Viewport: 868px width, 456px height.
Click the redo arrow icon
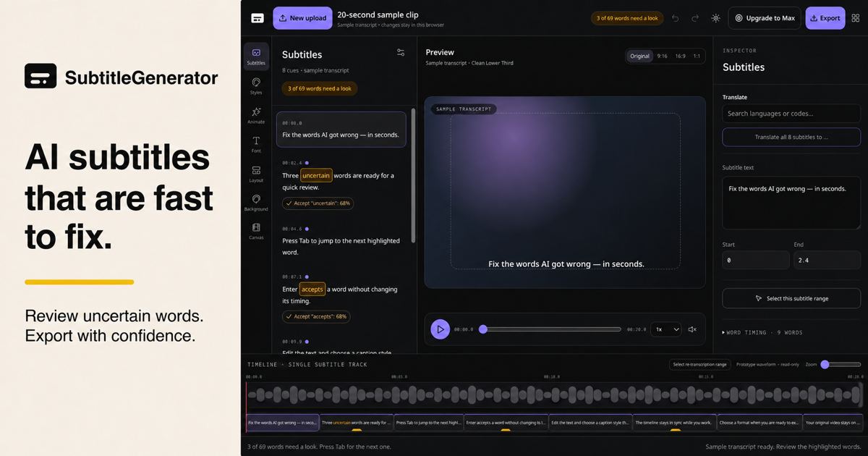(695, 18)
